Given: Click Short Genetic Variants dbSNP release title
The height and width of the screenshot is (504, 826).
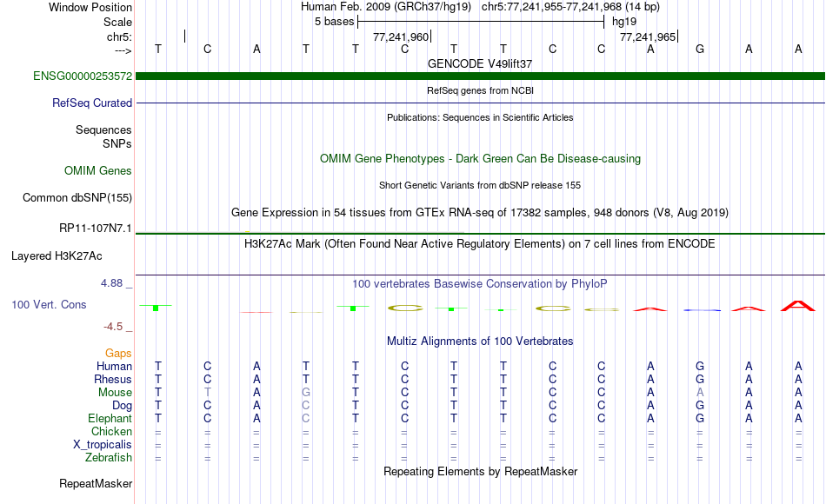Looking at the screenshot, I should click(x=479, y=185).
